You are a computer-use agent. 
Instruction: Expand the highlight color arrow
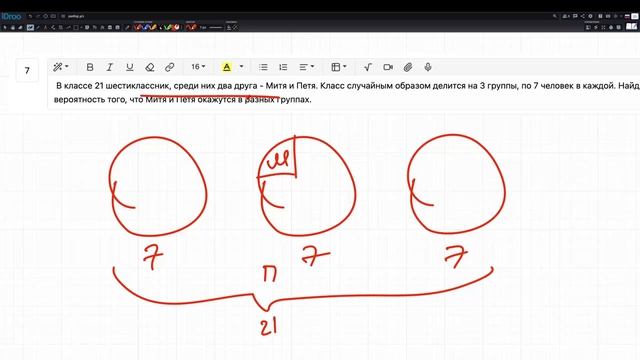click(241, 67)
